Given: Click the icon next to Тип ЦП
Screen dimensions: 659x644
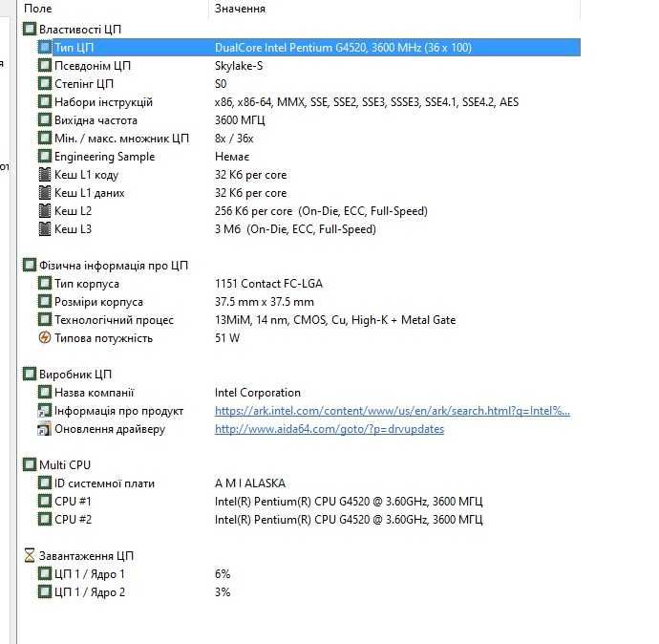Looking at the screenshot, I should [45, 47].
